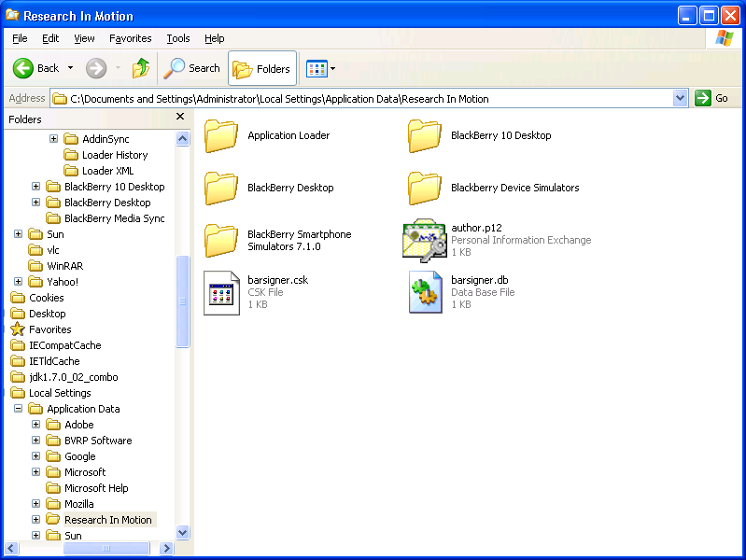
Task: Select the barsigner.csk file icon
Action: (221, 293)
